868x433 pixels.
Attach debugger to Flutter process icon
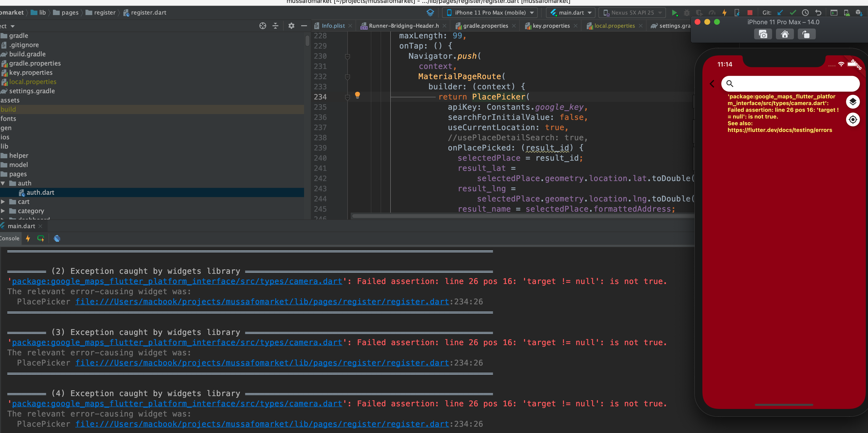click(x=737, y=13)
